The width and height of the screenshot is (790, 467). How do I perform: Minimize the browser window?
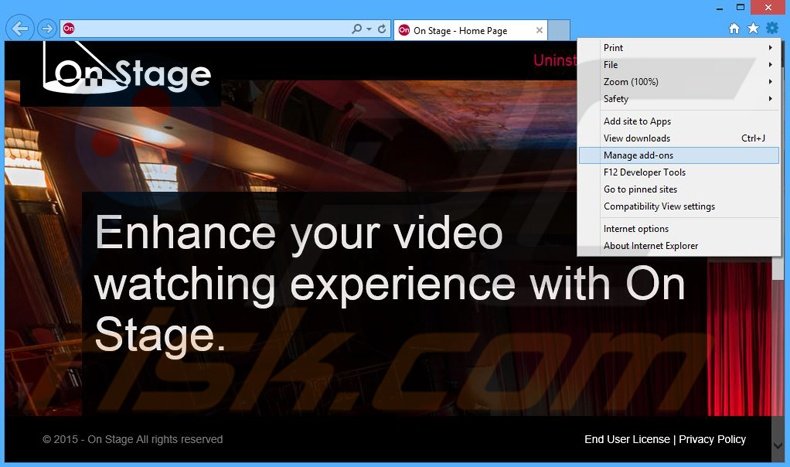click(x=719, y=8)
